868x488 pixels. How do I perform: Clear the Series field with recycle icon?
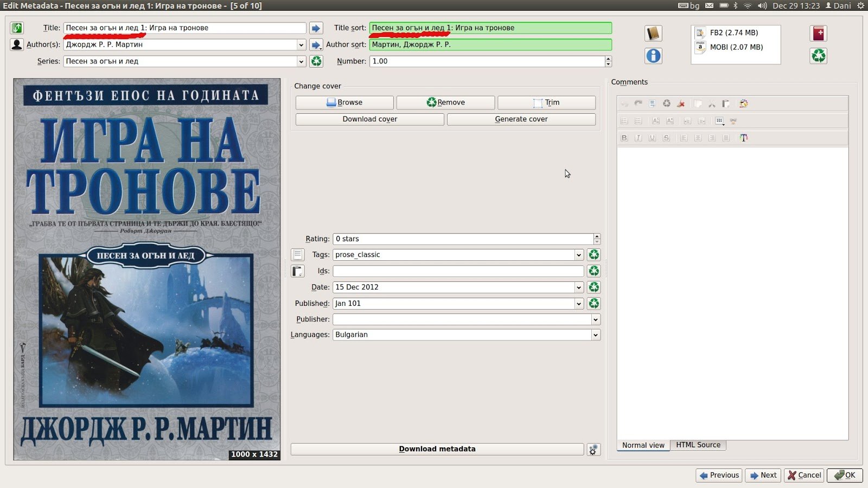316,61
